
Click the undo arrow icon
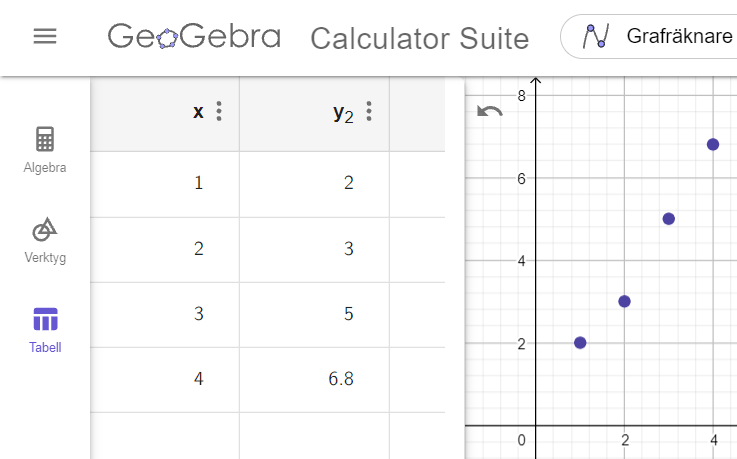(x=490, y=111)
